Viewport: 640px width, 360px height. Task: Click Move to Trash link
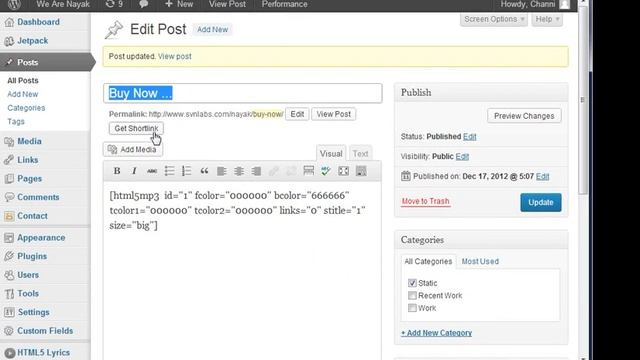tap(425, 201)
